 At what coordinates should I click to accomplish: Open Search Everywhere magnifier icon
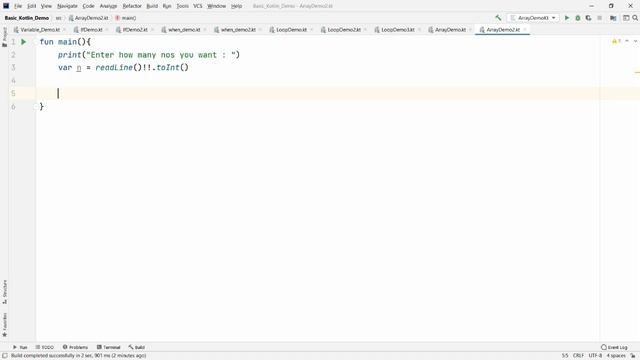point(635,18)
